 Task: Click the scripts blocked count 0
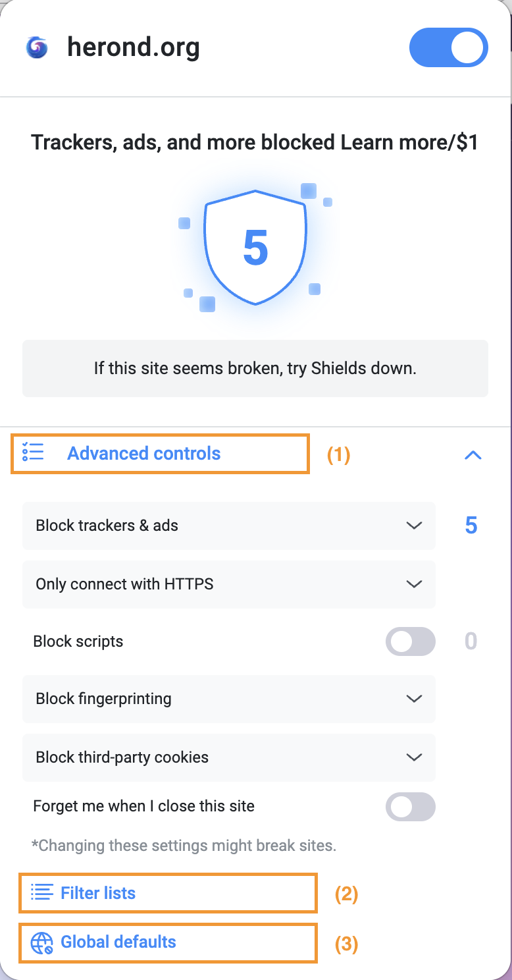click(471, 641)
